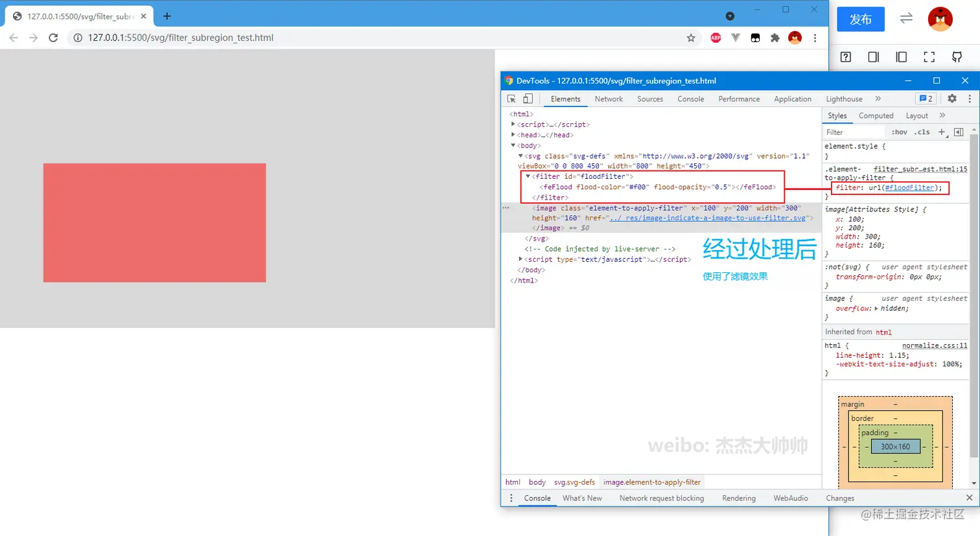This screenshot has width=980, height=536.
Task: Switch to the Application panel tab
Action: coord(793,99)
